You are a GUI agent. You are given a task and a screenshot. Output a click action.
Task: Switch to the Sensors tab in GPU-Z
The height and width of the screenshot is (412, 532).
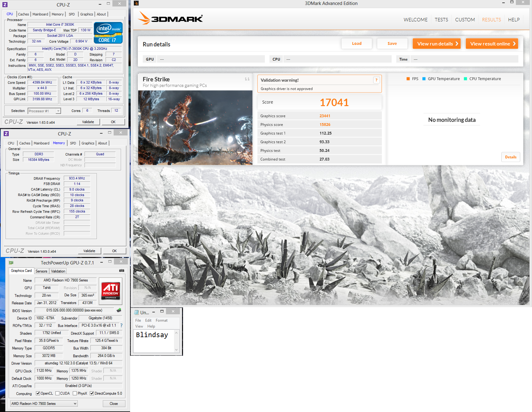coord(41,271)
